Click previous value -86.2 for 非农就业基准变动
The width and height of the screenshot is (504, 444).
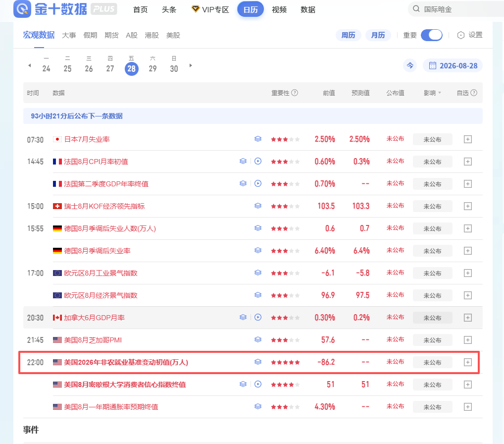326,362
